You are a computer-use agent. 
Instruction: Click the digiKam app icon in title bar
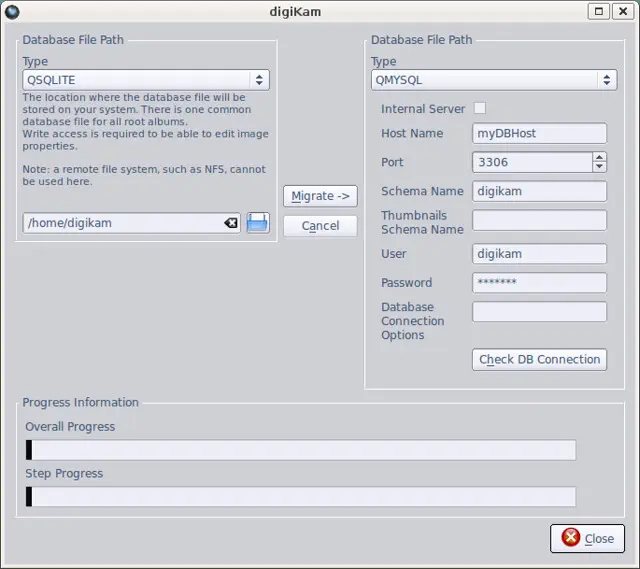pyautogui.click(x=12, y=11)
